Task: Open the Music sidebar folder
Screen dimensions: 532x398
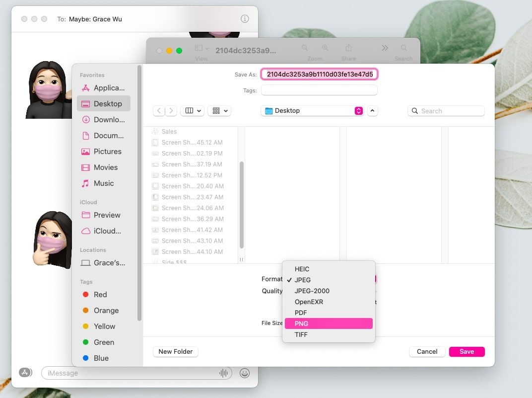Action: coord(104,183)
